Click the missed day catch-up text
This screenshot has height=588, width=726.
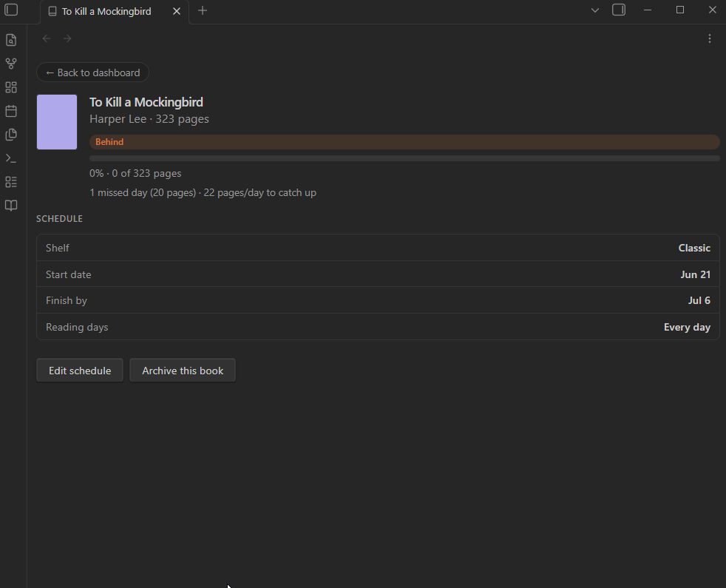(x=203, y=192)
